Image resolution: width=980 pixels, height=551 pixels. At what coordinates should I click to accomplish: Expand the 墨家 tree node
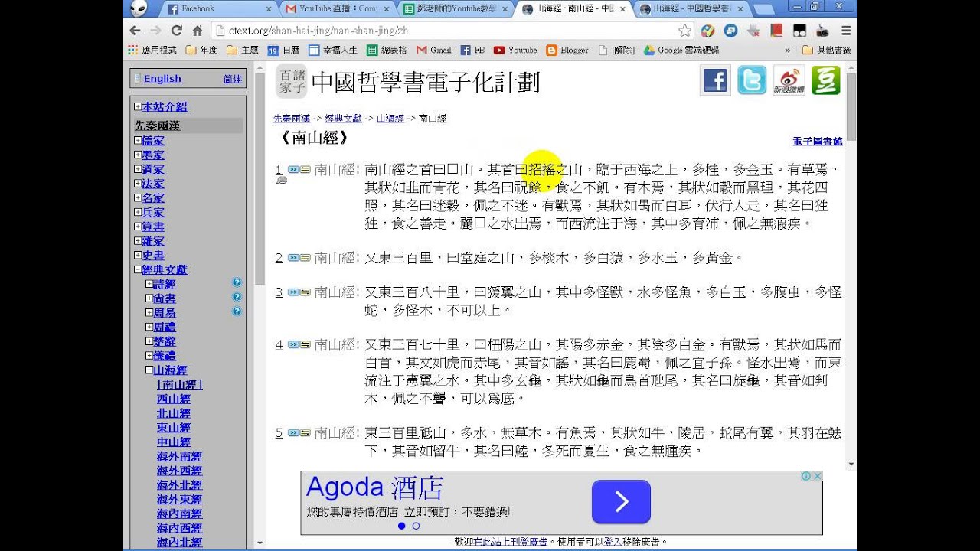coord(138,155)
